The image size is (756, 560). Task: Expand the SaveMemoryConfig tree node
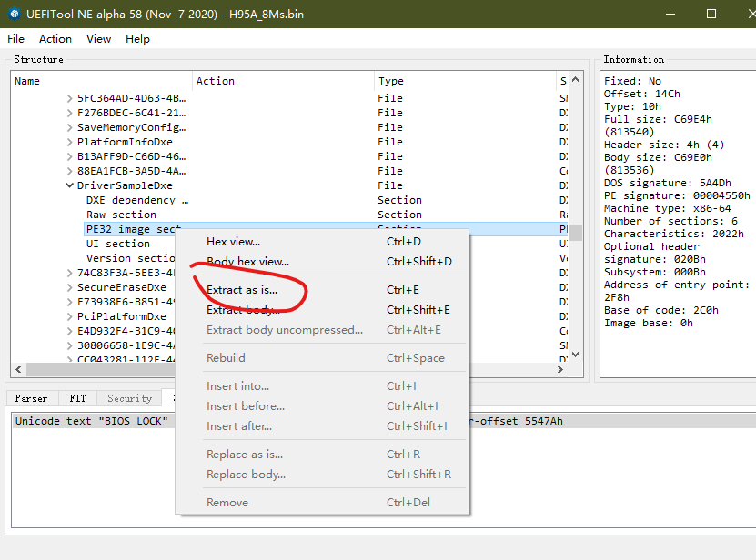click(70, 127)
